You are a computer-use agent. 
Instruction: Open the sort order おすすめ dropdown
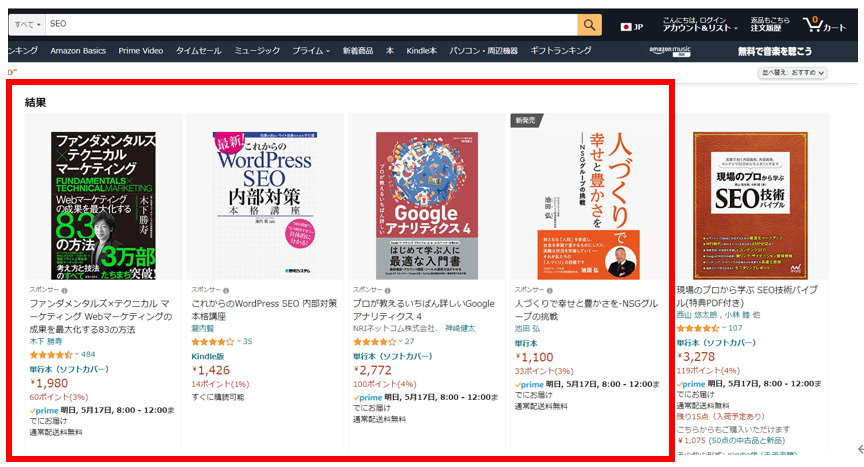[792, 73]
